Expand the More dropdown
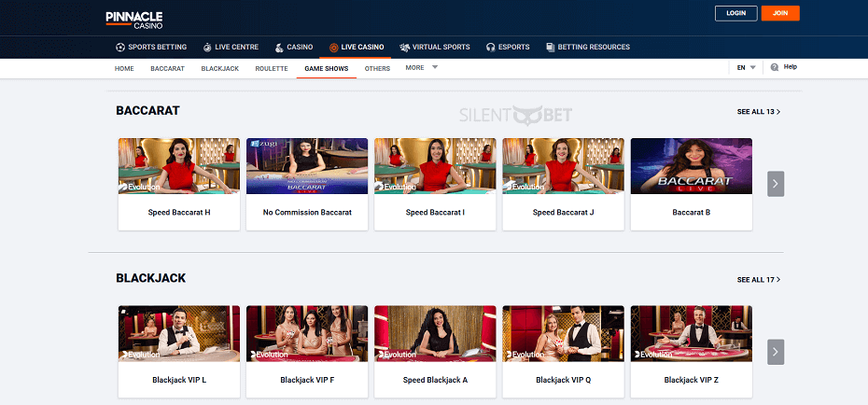868x405 pixels. pos(421,67)
